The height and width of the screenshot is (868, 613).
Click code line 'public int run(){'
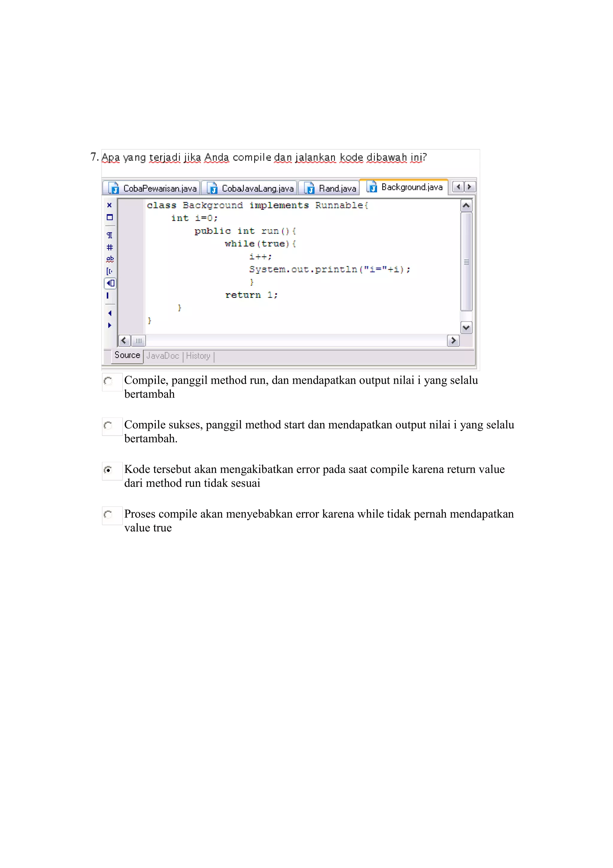click(x=245, y=231)
